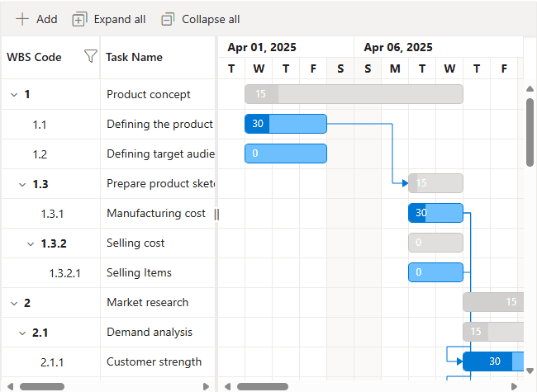Screen dimensions: 537x392
Task: Click the Collapse all icon
Action: click(168, 19)
